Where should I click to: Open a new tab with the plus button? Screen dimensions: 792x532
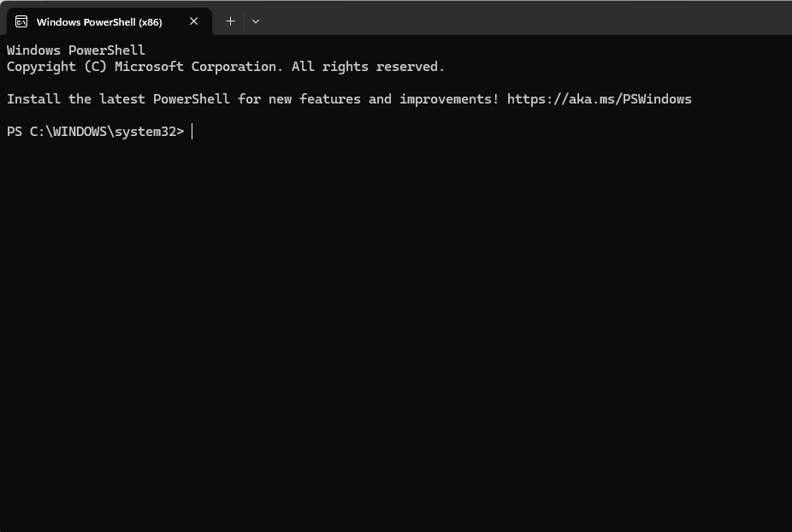[230, 21]
